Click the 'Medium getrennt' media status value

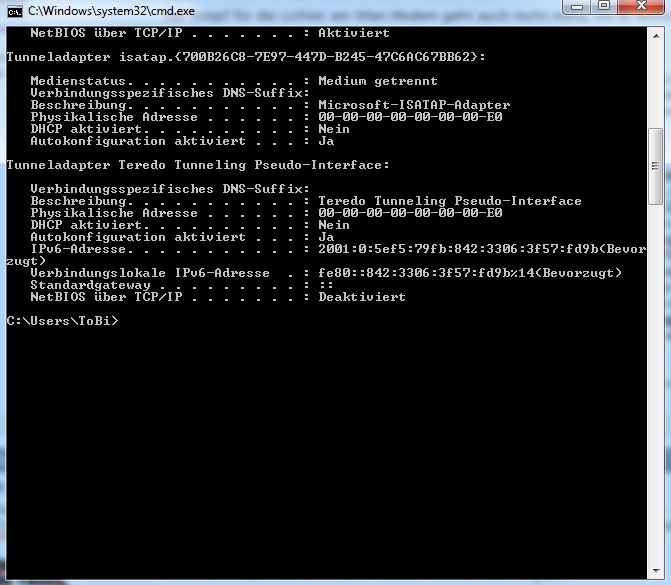coord(378,81)
